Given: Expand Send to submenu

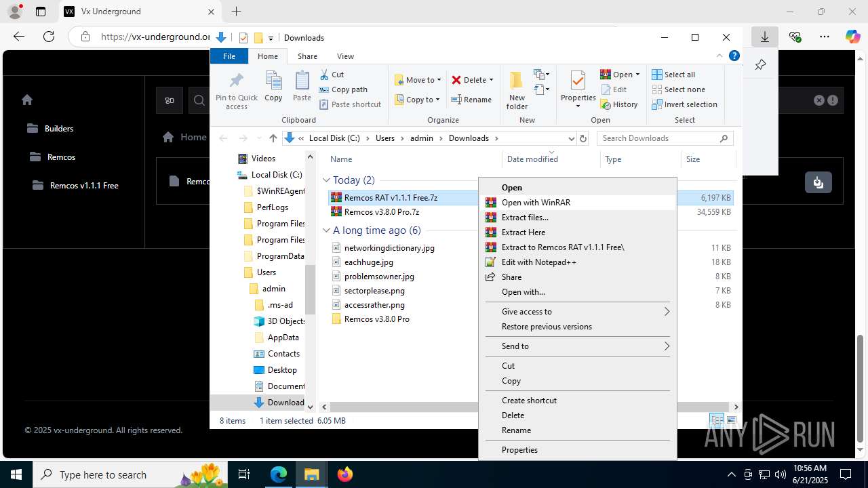Looking at the screenshot, I should (x=667, y=346).
